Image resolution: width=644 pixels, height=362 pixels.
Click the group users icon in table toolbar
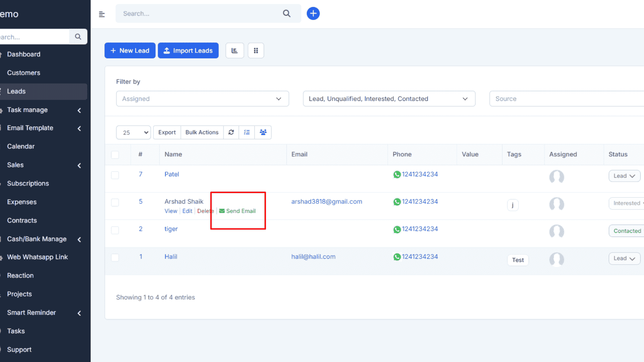click(x=263, y=132)
